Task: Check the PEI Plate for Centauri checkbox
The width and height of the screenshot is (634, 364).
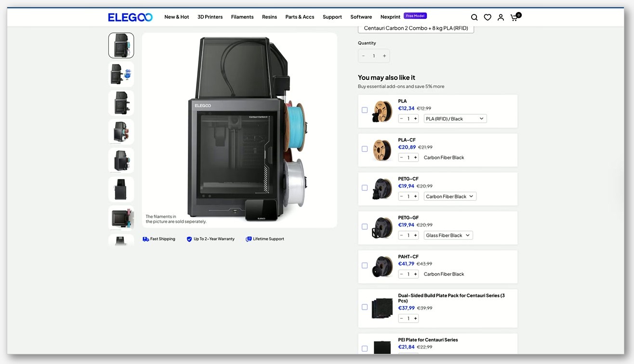Action: [x=365, y=349]
